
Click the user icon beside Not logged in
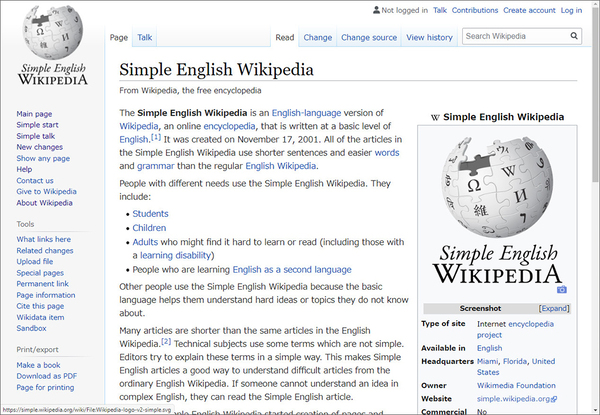[x=376, y=10]
